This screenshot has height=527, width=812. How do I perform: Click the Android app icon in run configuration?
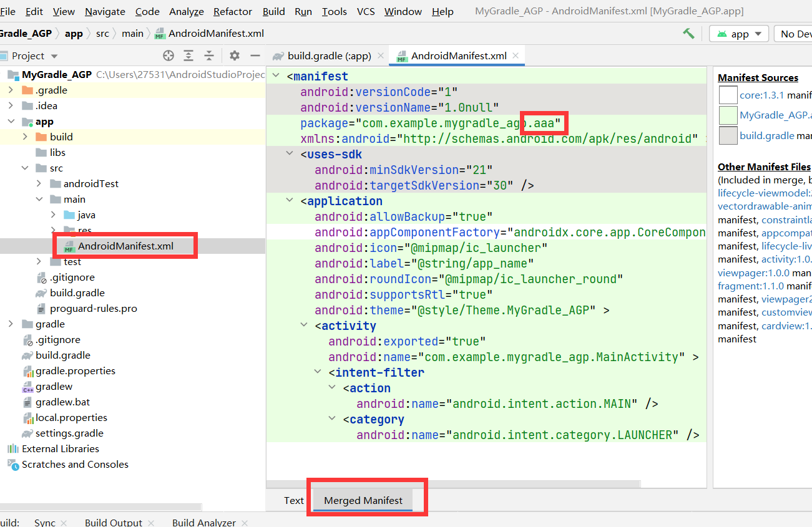tap(722, 34)
